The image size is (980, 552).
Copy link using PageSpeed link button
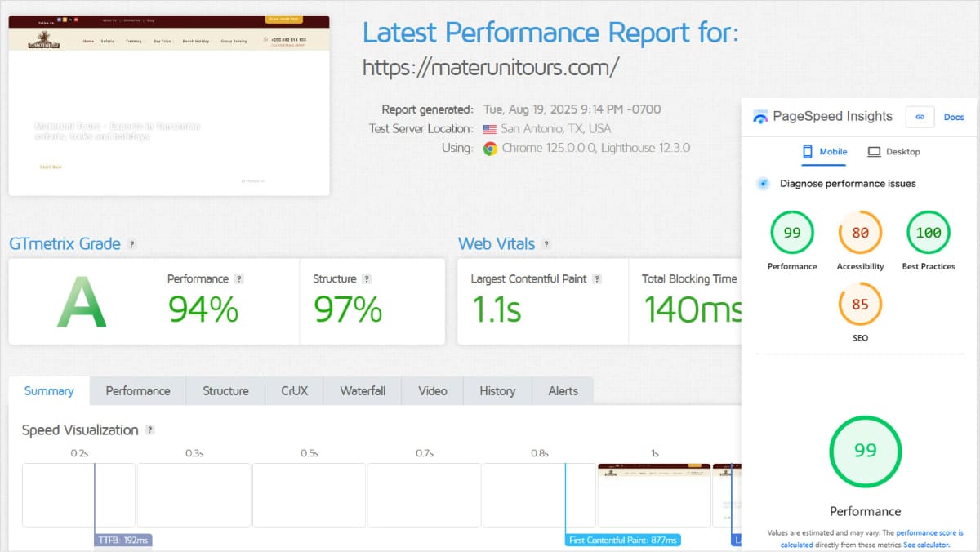tap(920, 117)
